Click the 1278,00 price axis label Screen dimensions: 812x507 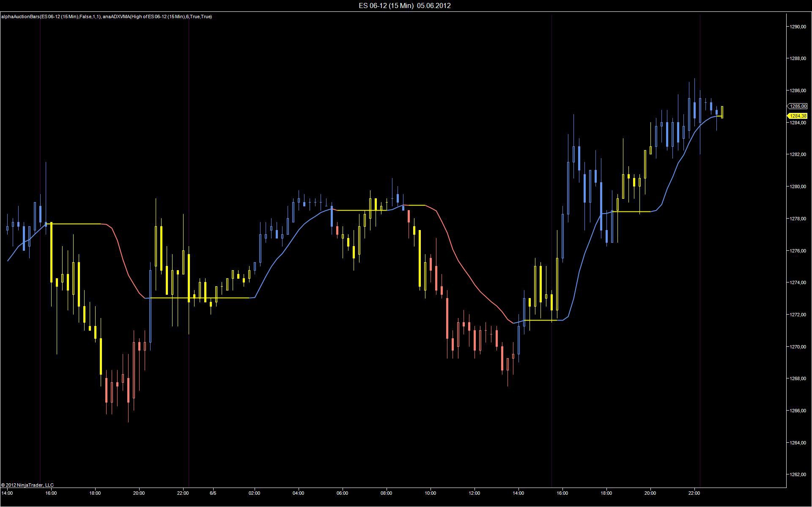click(x=798, y=219)
